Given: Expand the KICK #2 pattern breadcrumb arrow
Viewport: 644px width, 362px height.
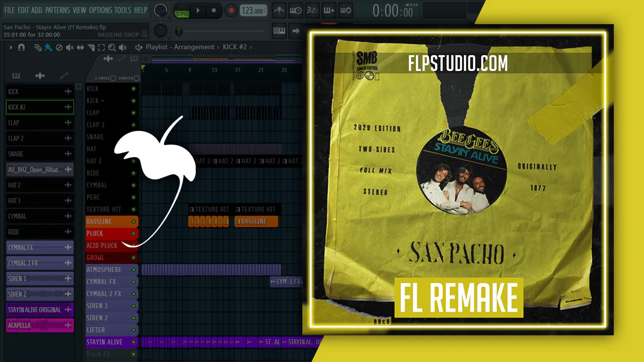Looking at the screenshot, I should point(251,47).
